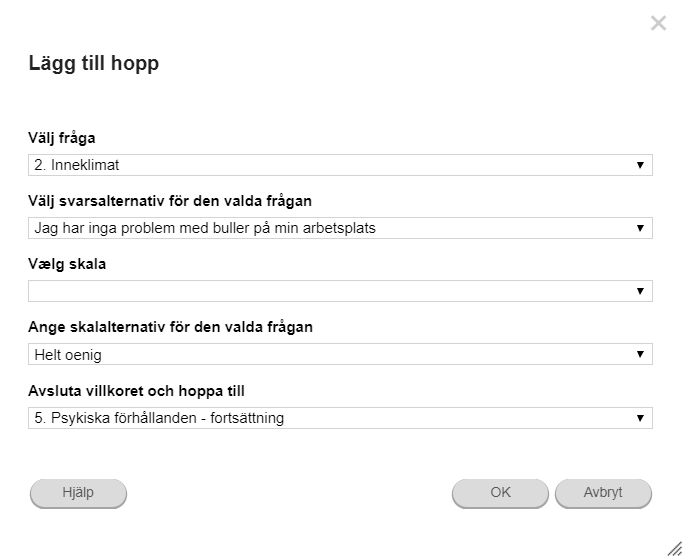Expand the Vælg skala dropdown arrow
683x557 pixels.
(x=640, y=291)
